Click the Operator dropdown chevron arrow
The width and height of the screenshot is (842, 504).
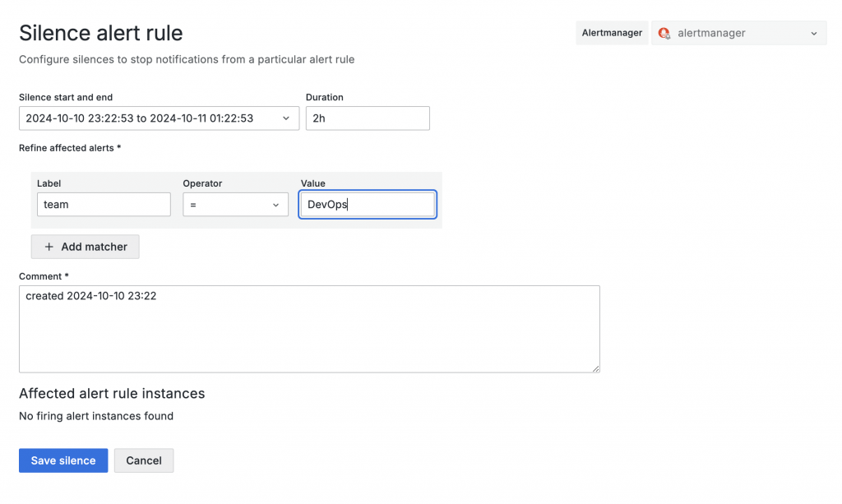[x=276, y=205]
